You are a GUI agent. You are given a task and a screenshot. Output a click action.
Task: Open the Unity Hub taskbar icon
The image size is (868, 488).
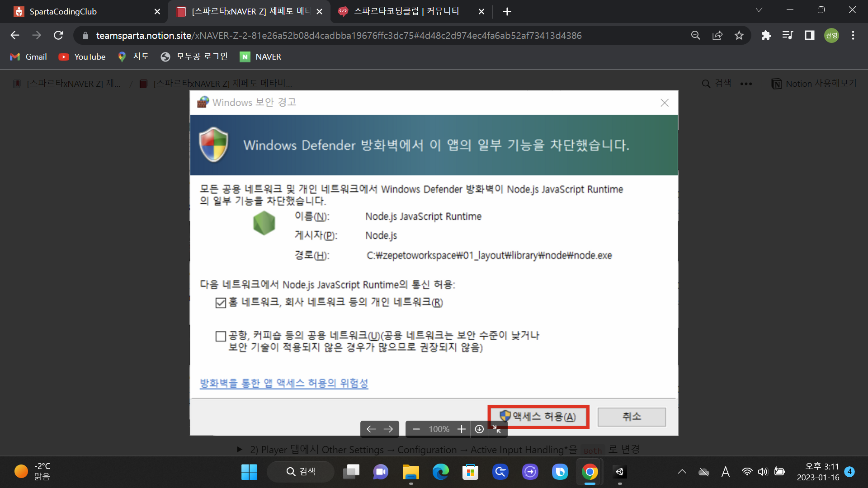coord(619,472)
